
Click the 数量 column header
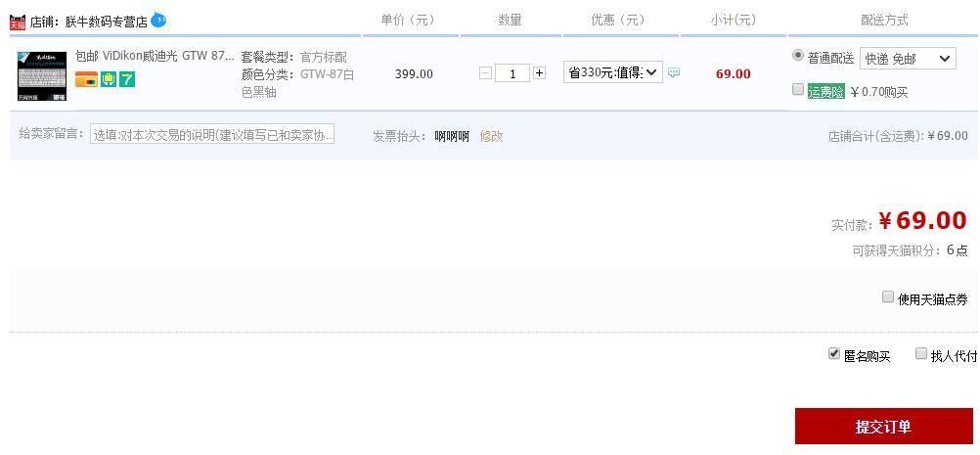click(x=510, y=20)
